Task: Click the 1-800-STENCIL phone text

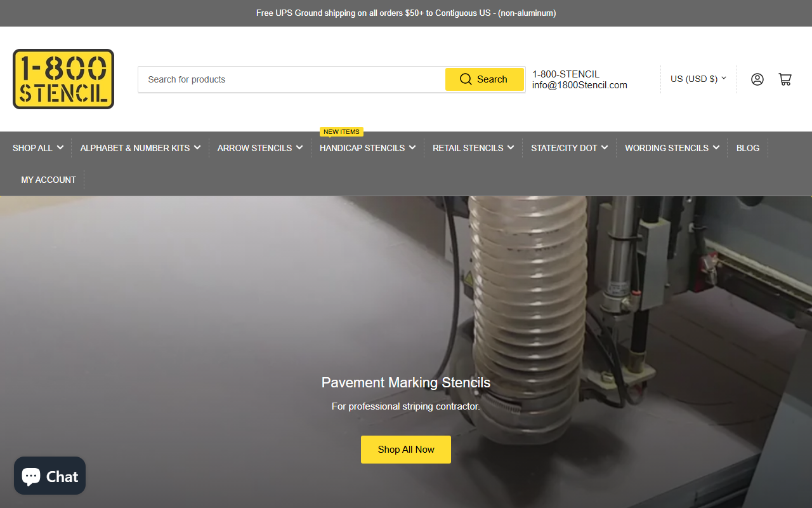Action: point(566,74)
